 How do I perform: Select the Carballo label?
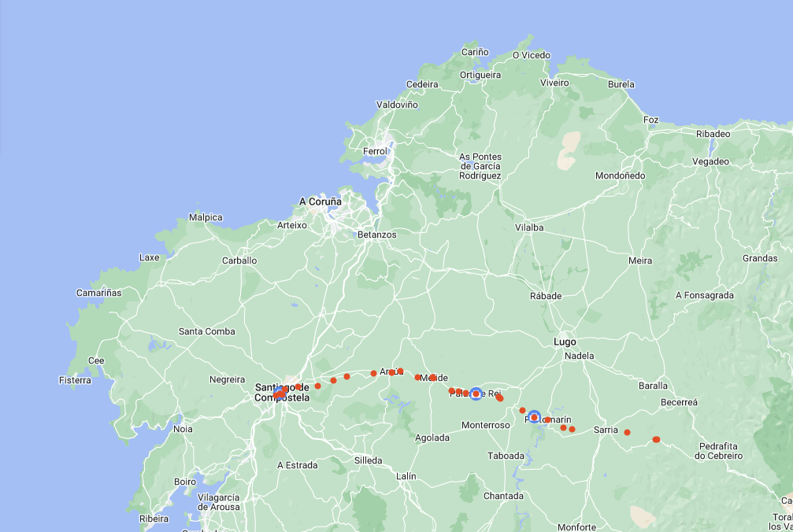tap(239, 260)
